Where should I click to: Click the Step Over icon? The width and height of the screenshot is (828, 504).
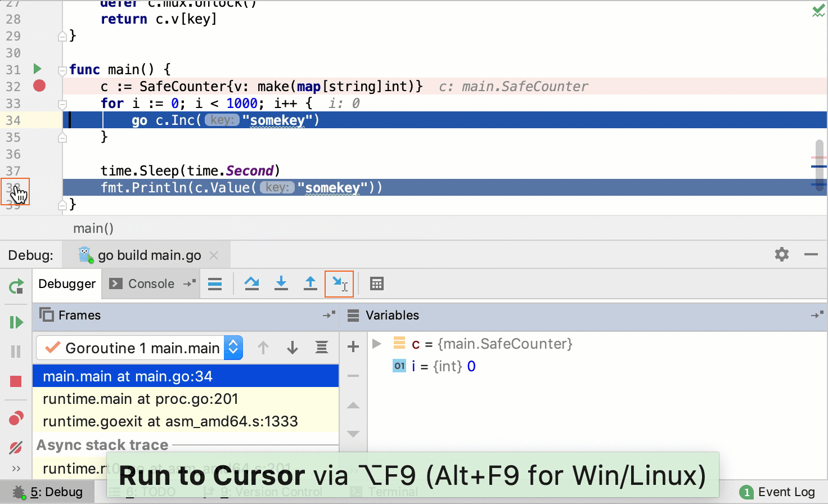(251, 283)
